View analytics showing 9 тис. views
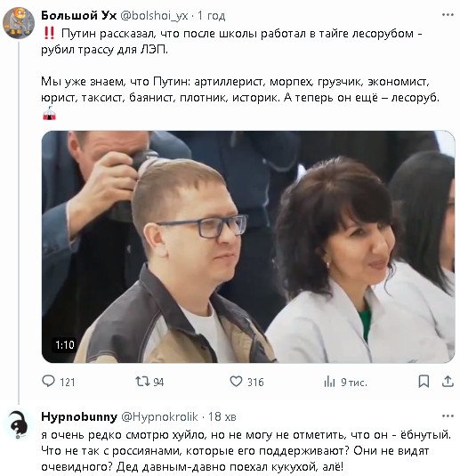 330,382
